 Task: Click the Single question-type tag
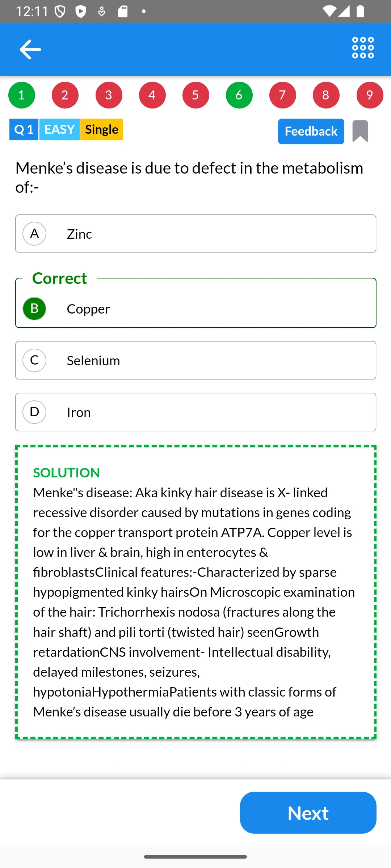[102, 129]
